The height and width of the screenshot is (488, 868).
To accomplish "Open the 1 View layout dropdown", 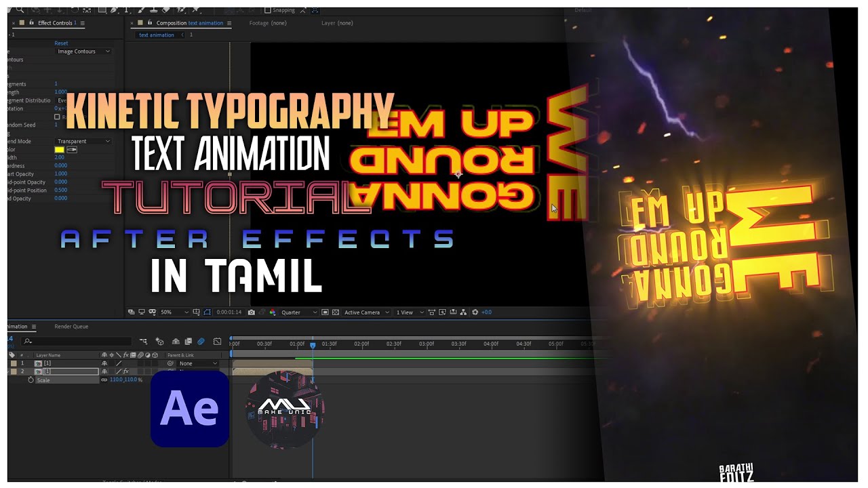I will (409, 312).
